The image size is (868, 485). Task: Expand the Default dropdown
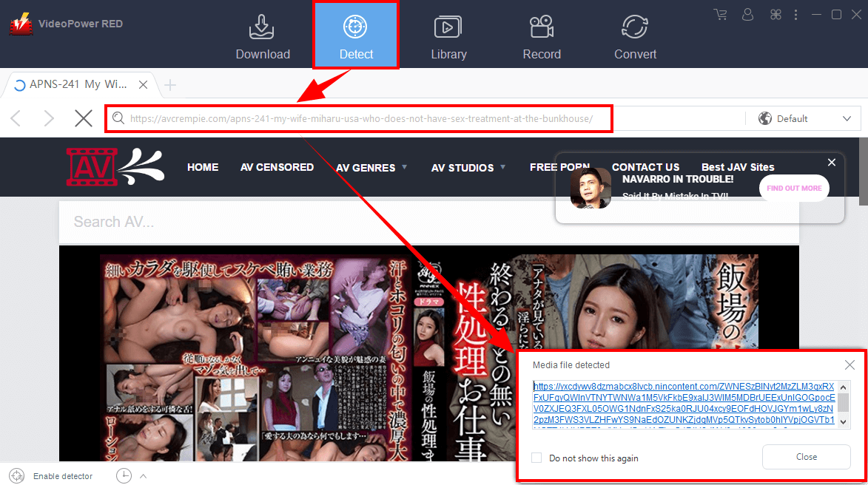coord(847,119)
